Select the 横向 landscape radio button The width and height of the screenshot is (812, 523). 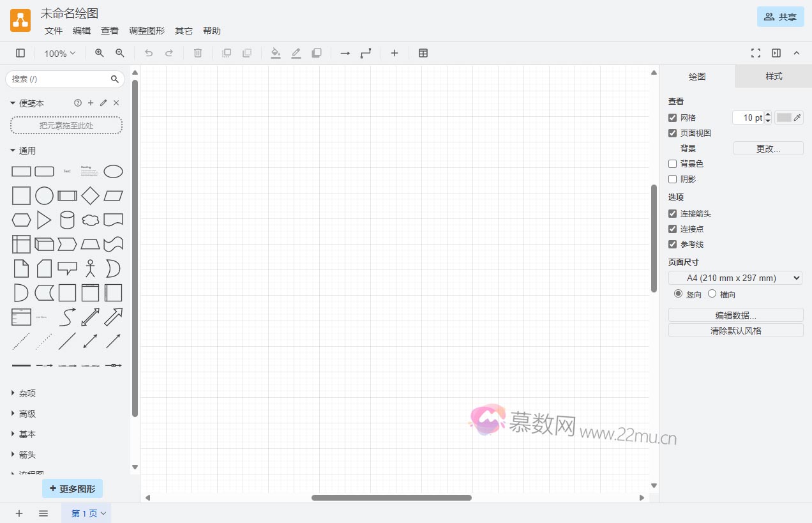tap(712, 294)
